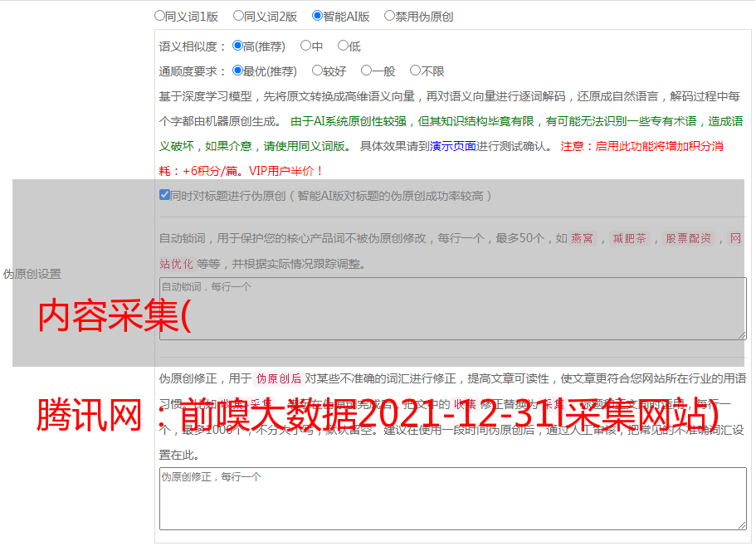
Task: Select the 同义词1版 radio option
Action: coord(159,16)
